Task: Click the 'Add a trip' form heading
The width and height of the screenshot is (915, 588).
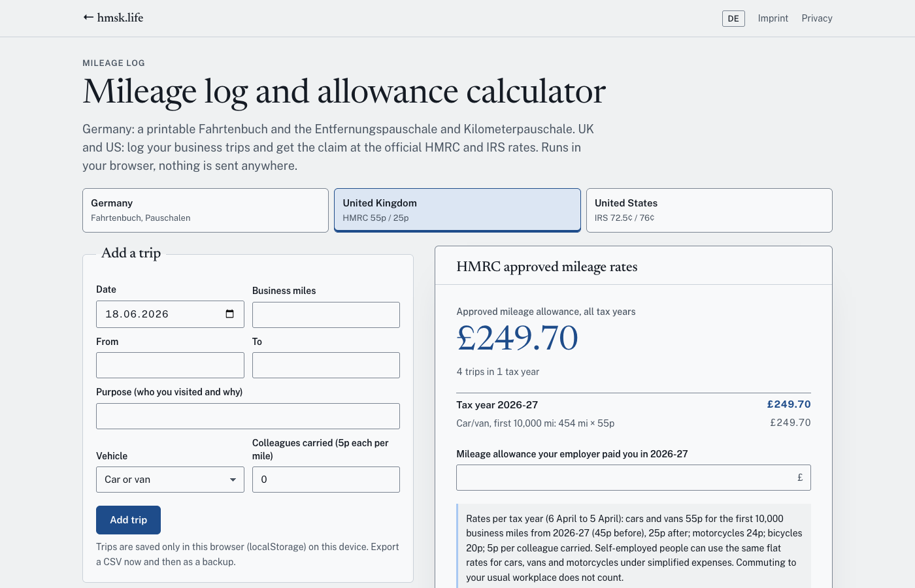Action: [131, 253]
